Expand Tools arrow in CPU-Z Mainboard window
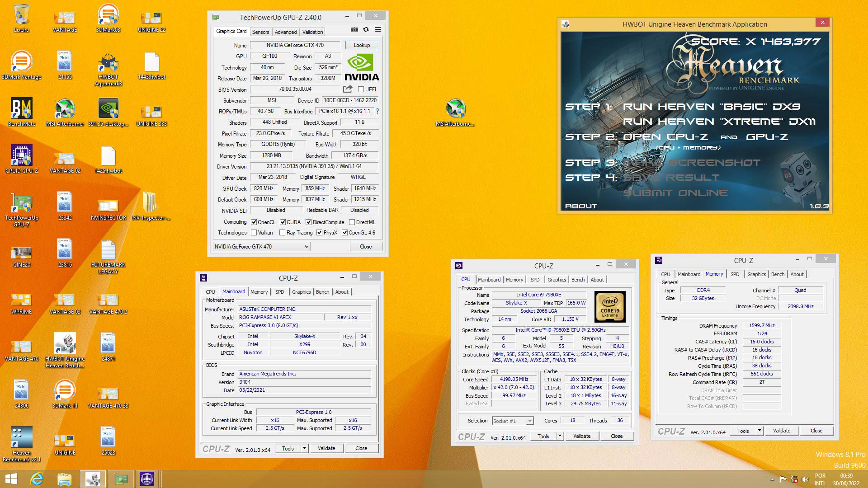 click(x=305, y=449)
